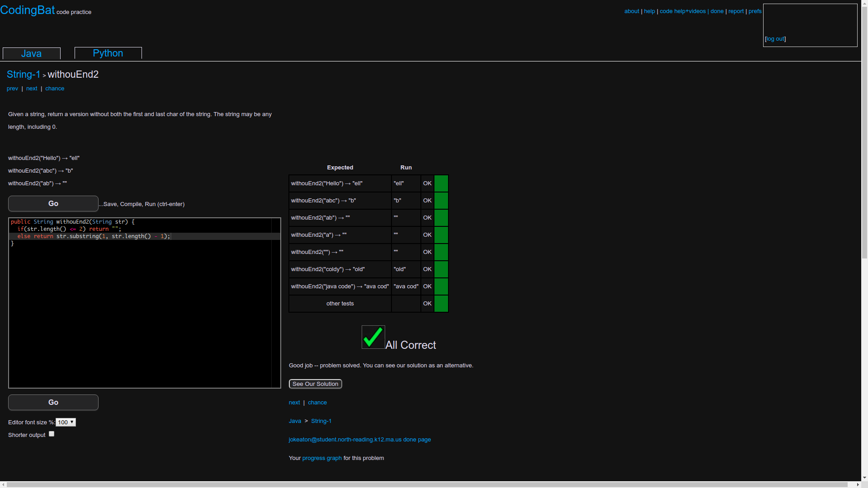View your progress graph
The height and width of the screenshot is (488, 868).
(x=321, y=458)
